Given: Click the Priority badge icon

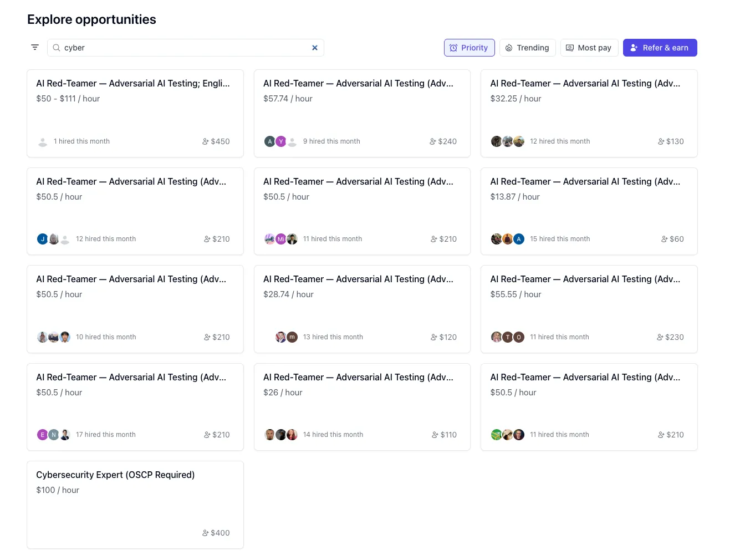Looking at the screenshot, I should [x=455, y=48].
